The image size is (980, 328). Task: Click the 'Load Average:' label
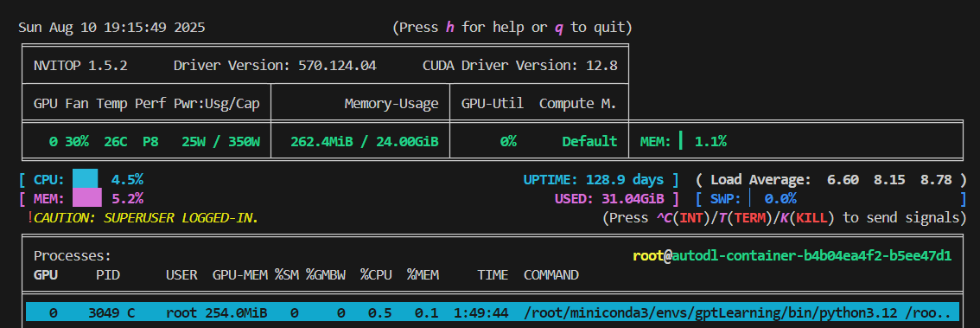pyautogui.click(x=760, y=180)
